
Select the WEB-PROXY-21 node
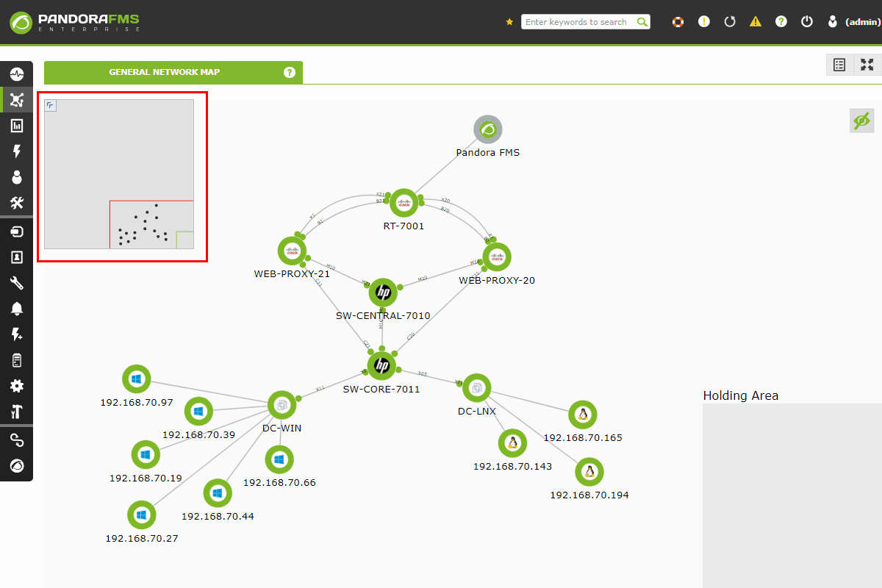click(x=293, y=251)
